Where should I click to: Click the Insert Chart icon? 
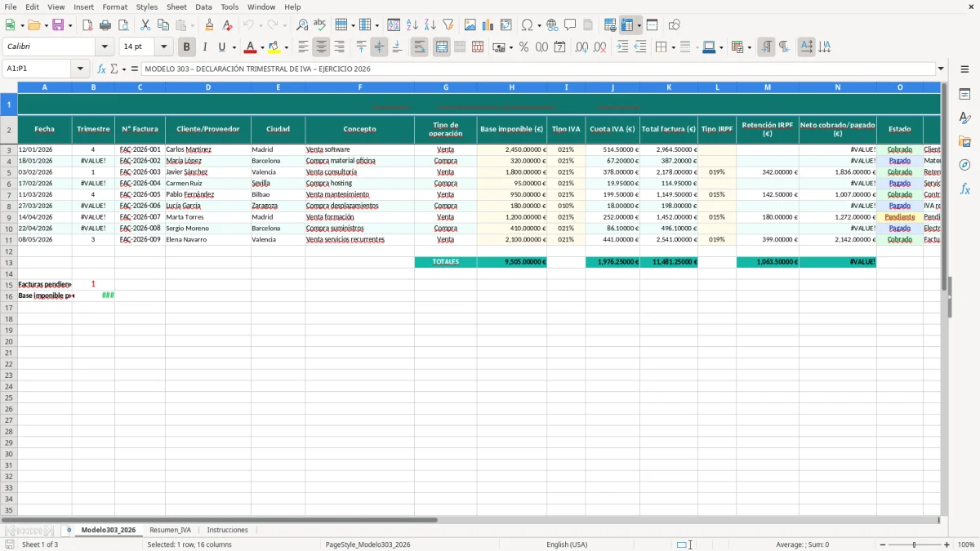coord(488,25)
